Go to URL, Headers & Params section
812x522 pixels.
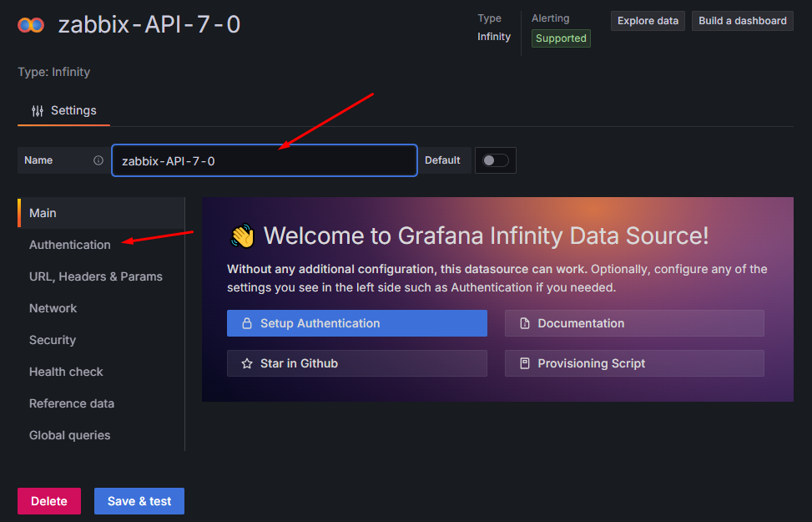pos(96,276)
